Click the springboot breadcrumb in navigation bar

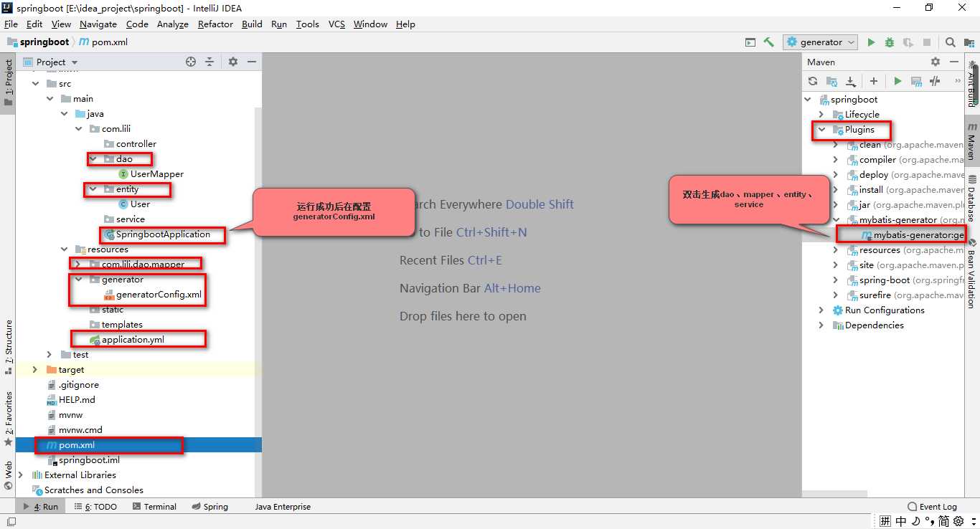coord(38,42)
